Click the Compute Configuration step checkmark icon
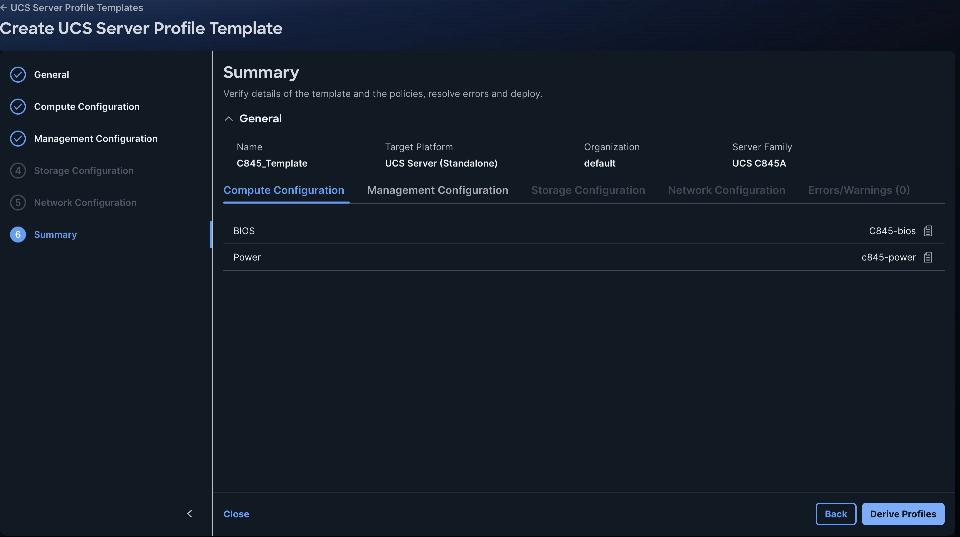The width and height of the screenshot is (960, 537). (18, 107)
